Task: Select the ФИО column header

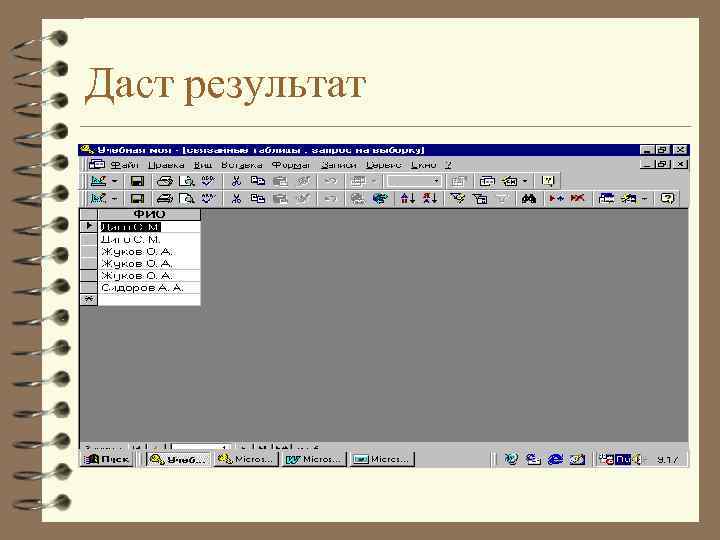Action: pos(149,214)
